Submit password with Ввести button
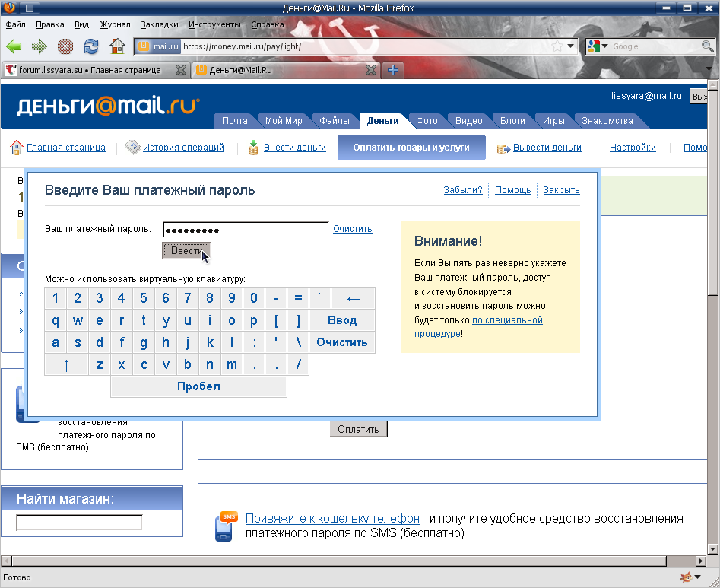The width and height of the screenshot is (720, 588). click(x=186, y=250)
